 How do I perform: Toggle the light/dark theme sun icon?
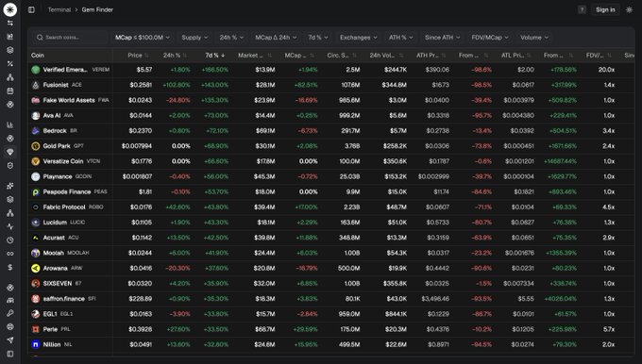pyautogui.click(x=630, y=9)
